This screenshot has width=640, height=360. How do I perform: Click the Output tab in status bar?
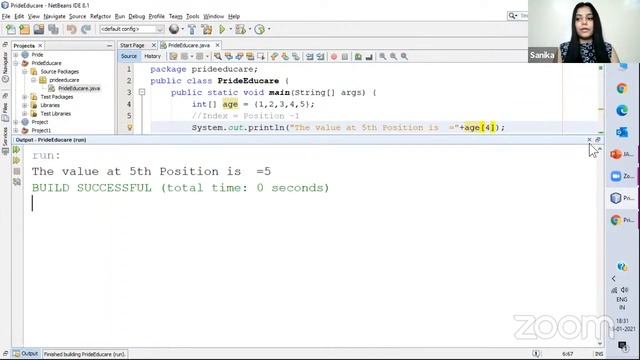coord(26,353)
